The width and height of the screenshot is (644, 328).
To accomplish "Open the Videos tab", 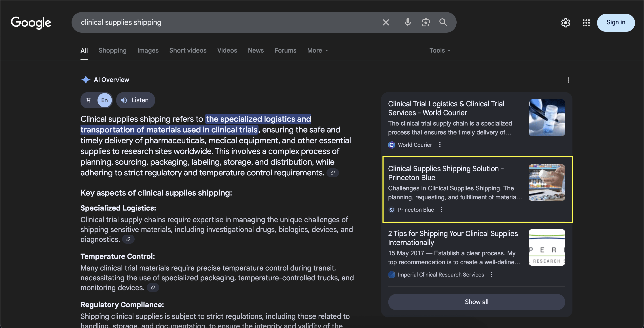I will pyautogui.click(x=227, y=51).
